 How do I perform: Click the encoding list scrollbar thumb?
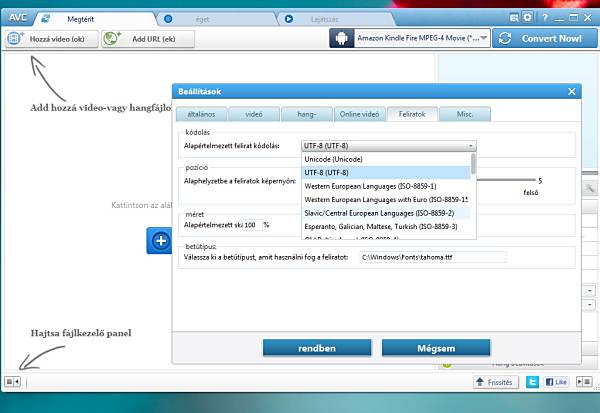click(x=473, y=163)
